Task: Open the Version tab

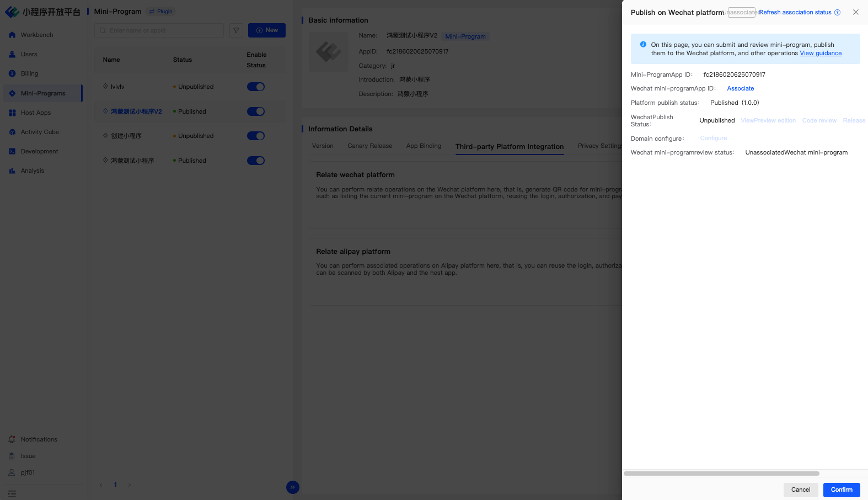Action: coord(323,146)
